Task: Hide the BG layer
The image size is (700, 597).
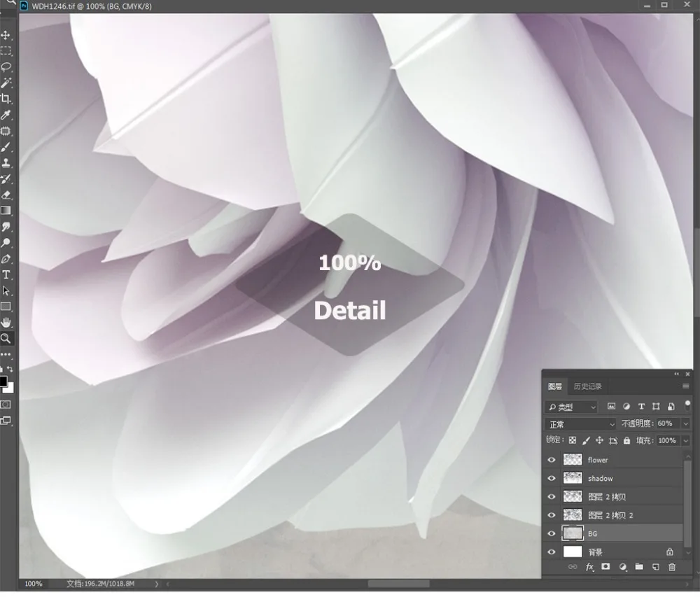Action: click(552, 533)
